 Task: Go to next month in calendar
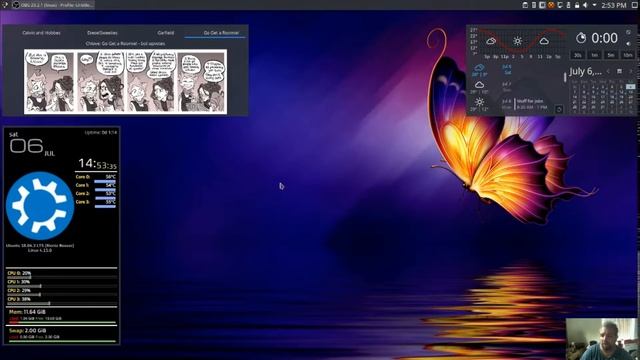click(630, 71)
